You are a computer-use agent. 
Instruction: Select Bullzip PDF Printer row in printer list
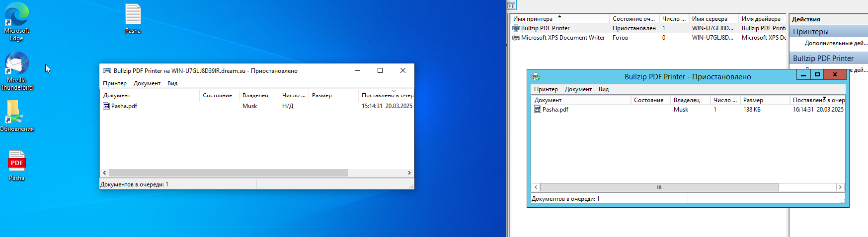coord(648,28)
